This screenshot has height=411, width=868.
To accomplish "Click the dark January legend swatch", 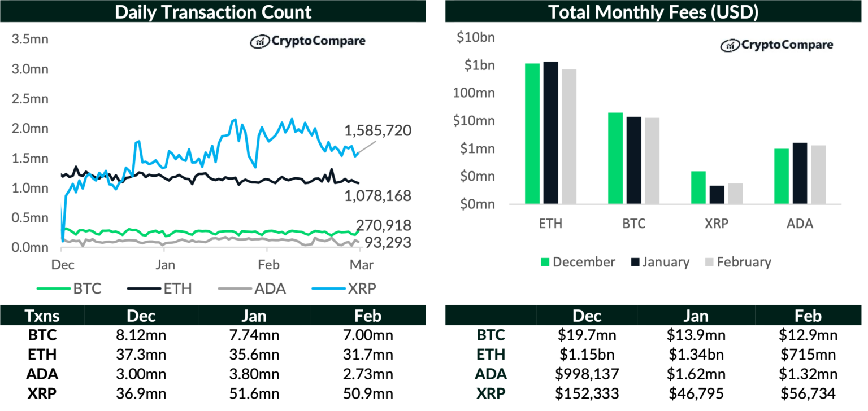I will coord(635,262).
